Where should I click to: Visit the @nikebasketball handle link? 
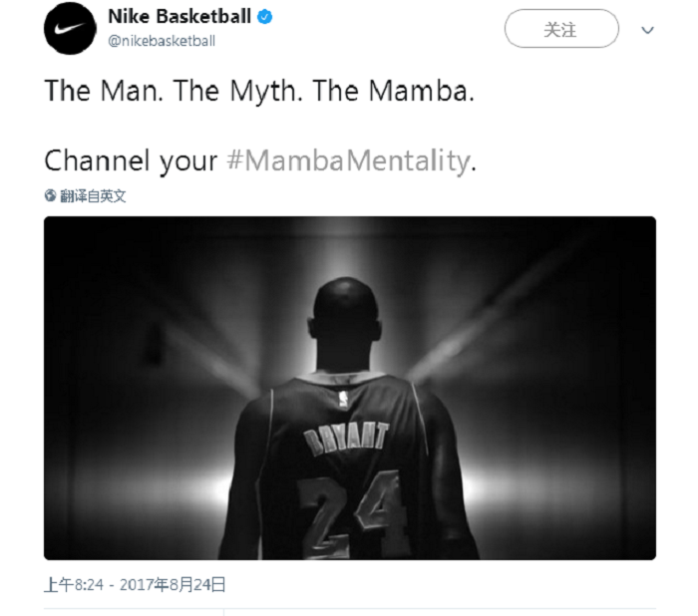tap(162, 41)
